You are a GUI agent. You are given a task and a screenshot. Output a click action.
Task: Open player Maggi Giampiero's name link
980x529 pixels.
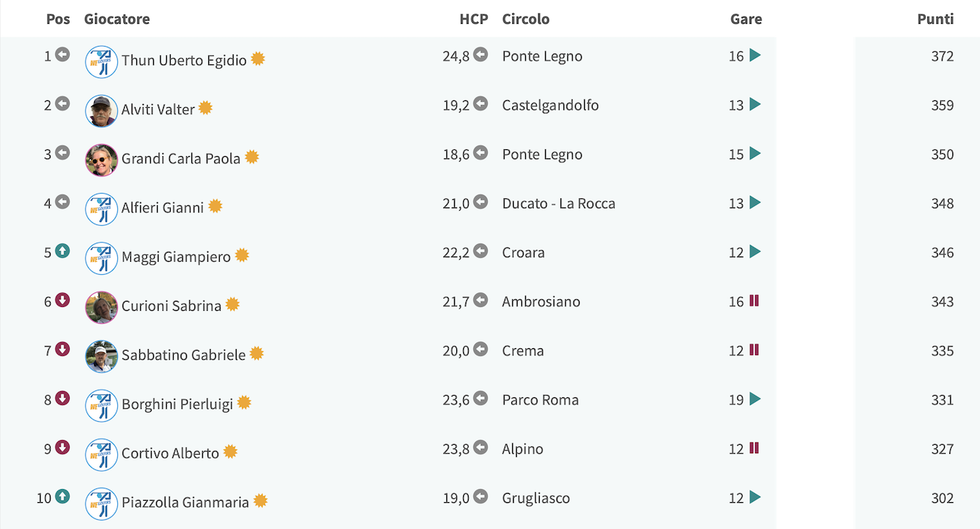pos(176,257)
